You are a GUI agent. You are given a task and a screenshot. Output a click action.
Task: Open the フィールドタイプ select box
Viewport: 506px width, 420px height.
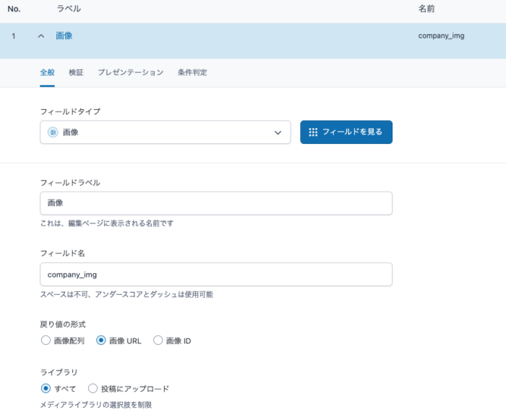click(165, 132)
